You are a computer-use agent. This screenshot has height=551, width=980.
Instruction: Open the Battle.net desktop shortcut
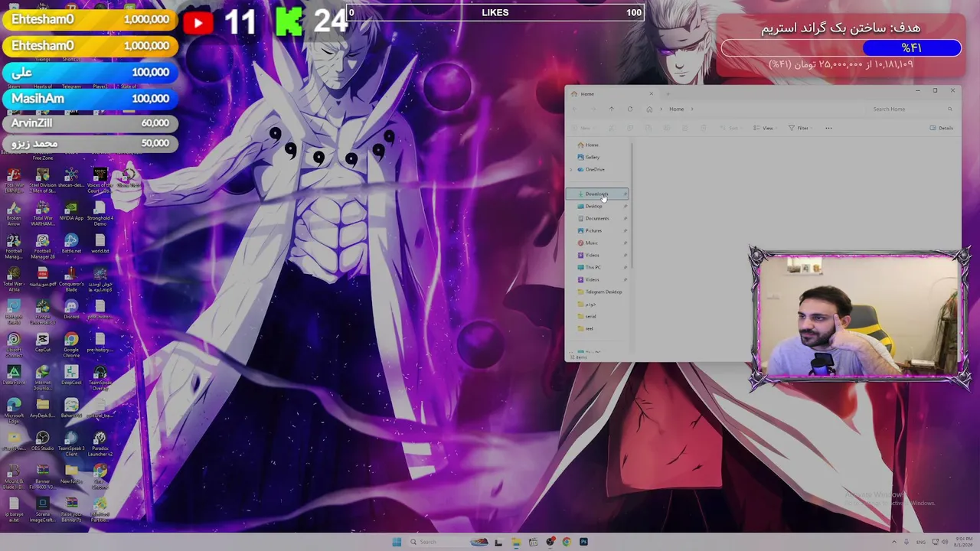point(71,243)
